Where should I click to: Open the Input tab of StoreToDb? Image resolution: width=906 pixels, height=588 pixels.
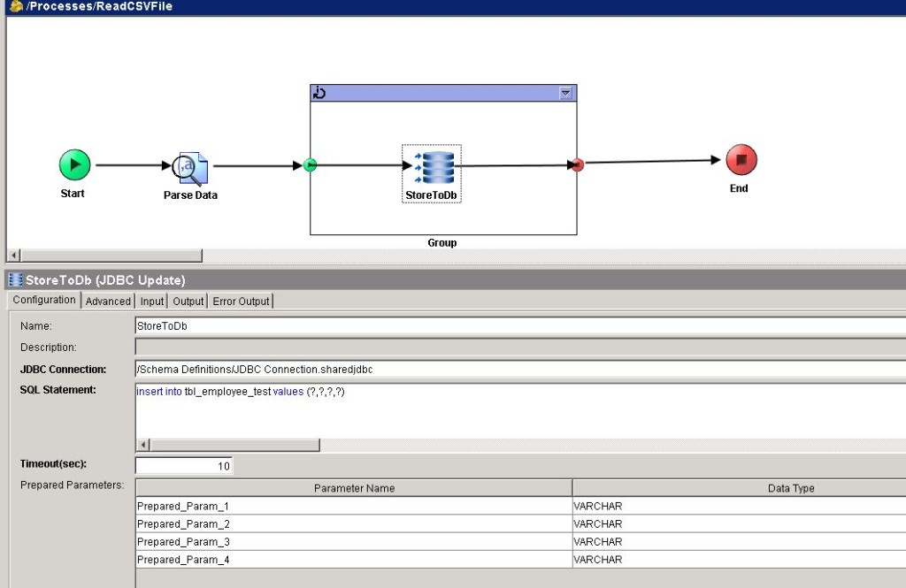point(151,301)
